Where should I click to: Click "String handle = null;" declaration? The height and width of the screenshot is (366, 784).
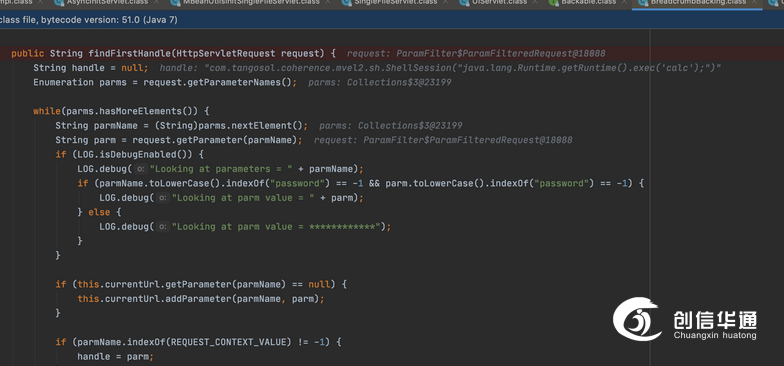pyautogui.click(x=91, y=68)
